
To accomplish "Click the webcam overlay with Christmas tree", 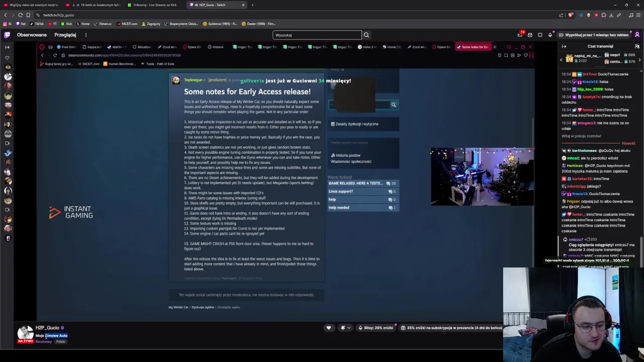I will (x=482, y=176).
